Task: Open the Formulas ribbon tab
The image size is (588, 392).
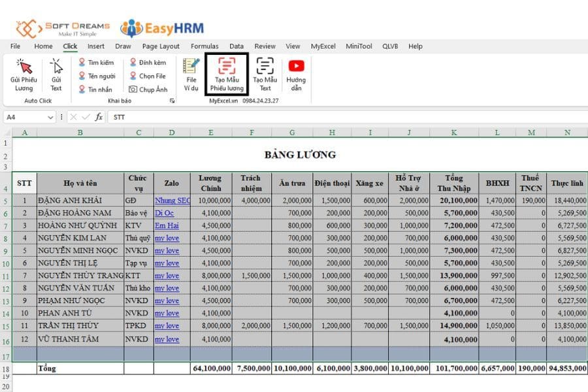Action: 204,46
